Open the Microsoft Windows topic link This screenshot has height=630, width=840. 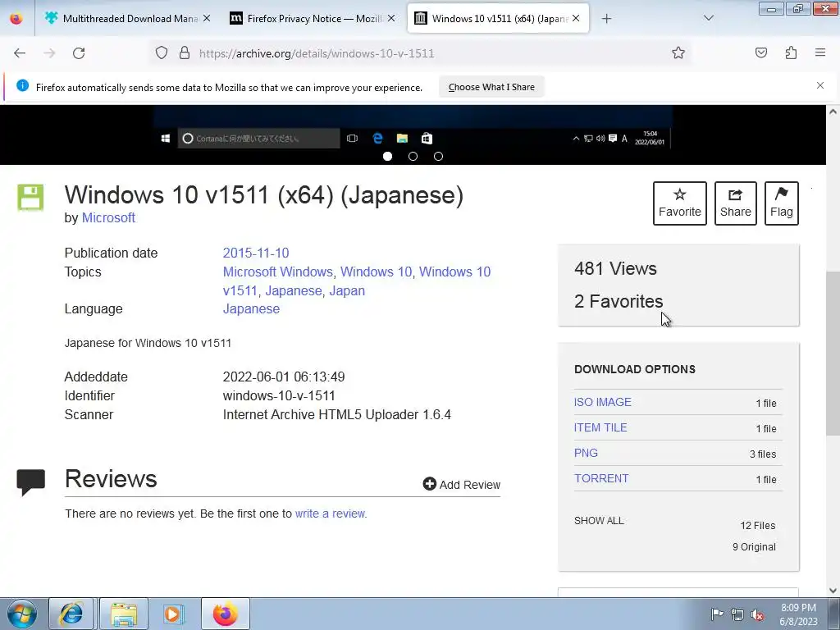[277, 272]
